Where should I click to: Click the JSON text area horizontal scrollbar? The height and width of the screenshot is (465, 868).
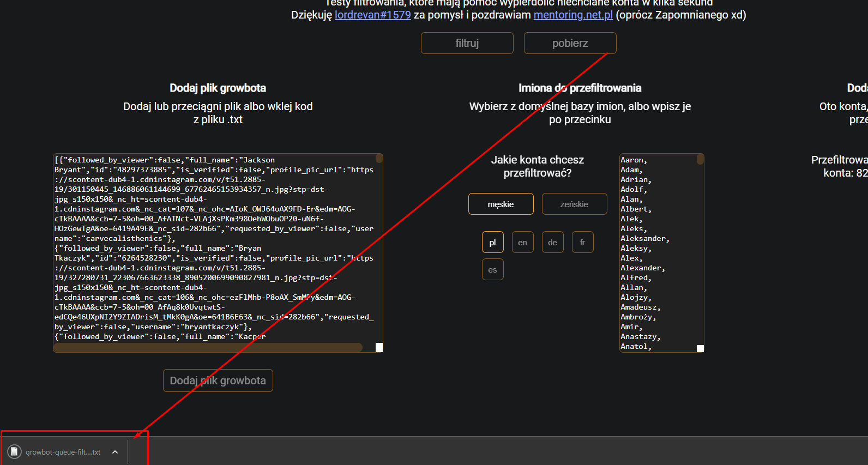pyautogui.click(x=207, y=348)
